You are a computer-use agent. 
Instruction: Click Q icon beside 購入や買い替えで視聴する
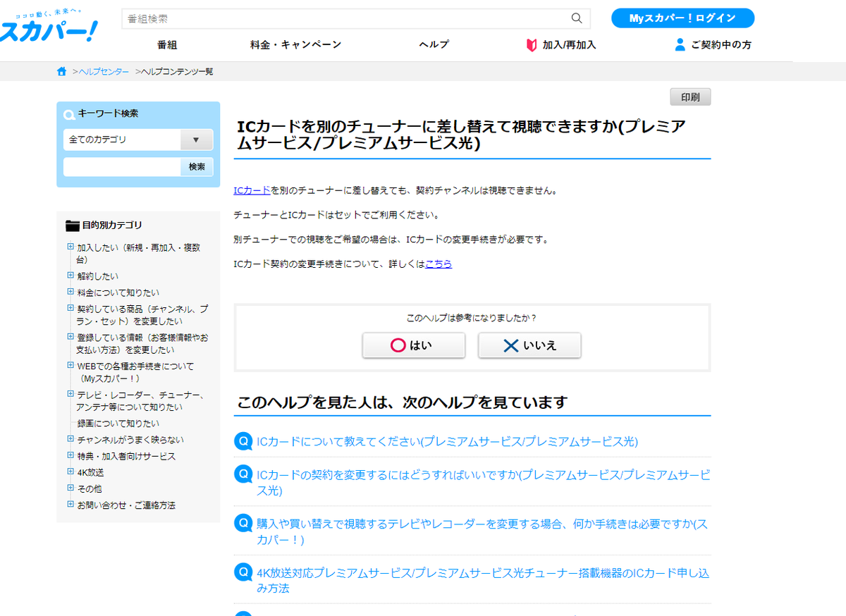point(243,524)
